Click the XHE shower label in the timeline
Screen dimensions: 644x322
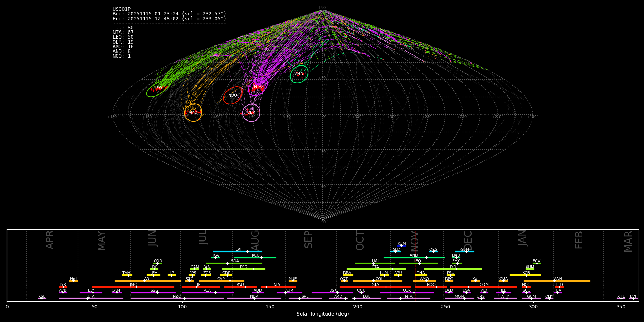[x=621, y=297]
